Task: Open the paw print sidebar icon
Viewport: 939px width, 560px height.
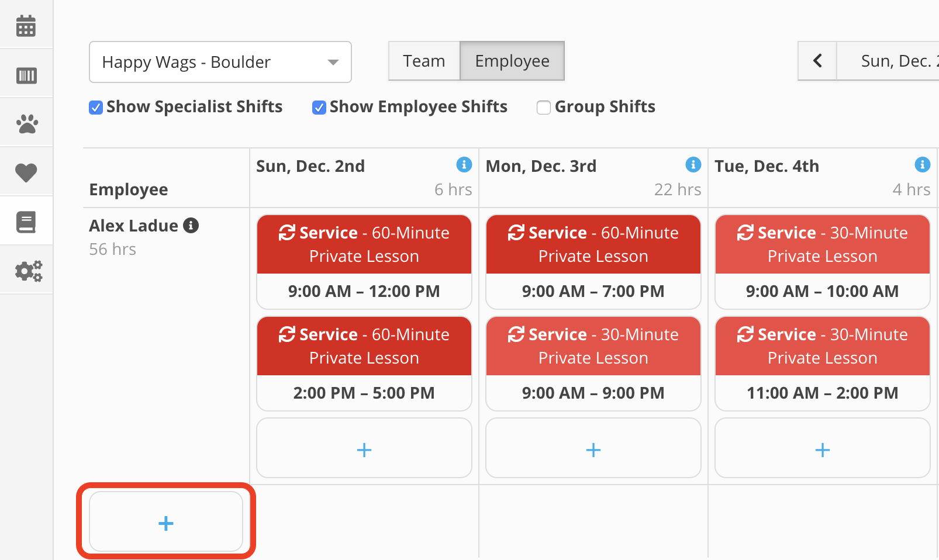Action: click(x=27, y=124)
